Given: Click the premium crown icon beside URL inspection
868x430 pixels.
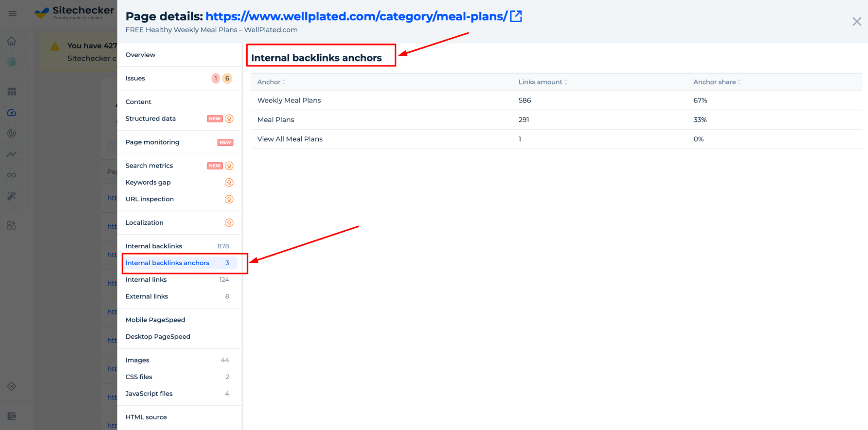Looking at the screenshot, I should click(229, 199).
